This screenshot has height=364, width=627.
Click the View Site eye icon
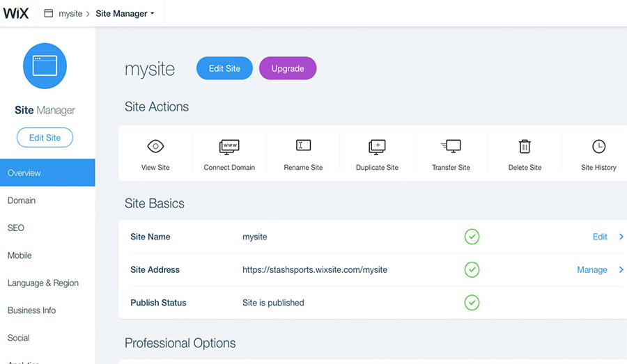155,146
